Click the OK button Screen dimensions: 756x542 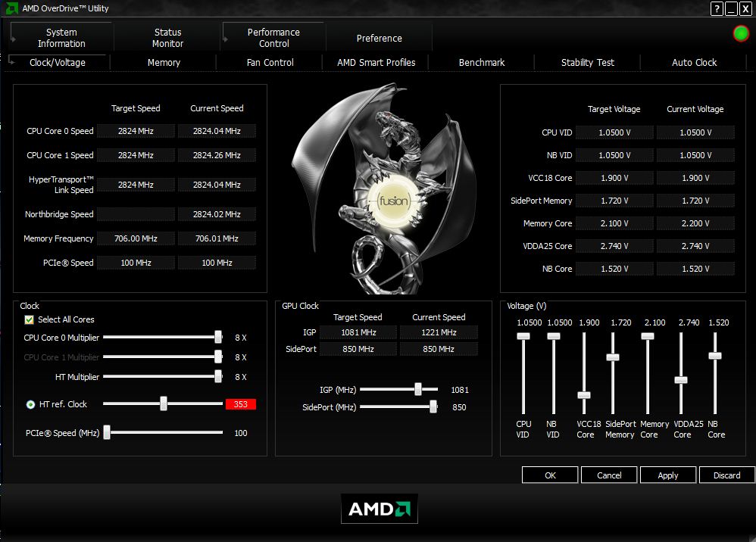click(550, 475)
